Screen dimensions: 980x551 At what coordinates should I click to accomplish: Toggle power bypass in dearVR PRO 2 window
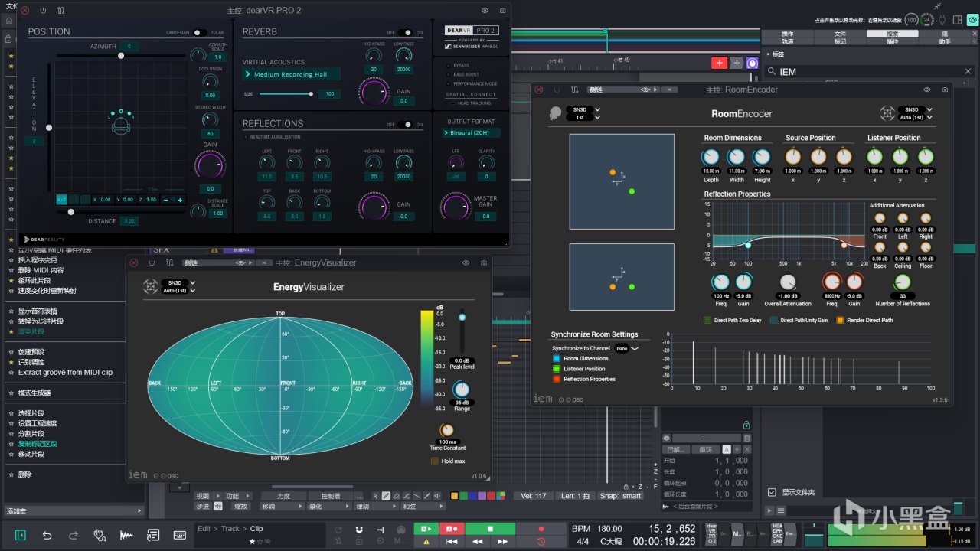point(43,11)
